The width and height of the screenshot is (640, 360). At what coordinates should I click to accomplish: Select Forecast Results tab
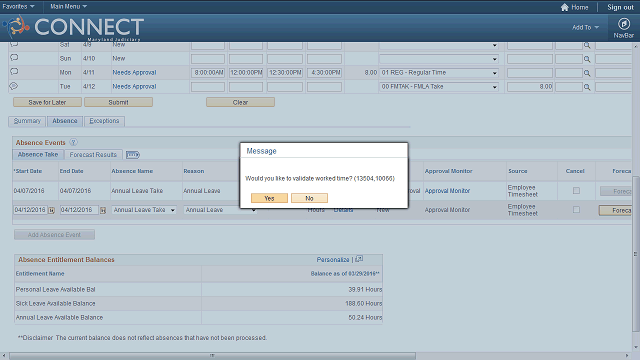[x=93, y=155]
